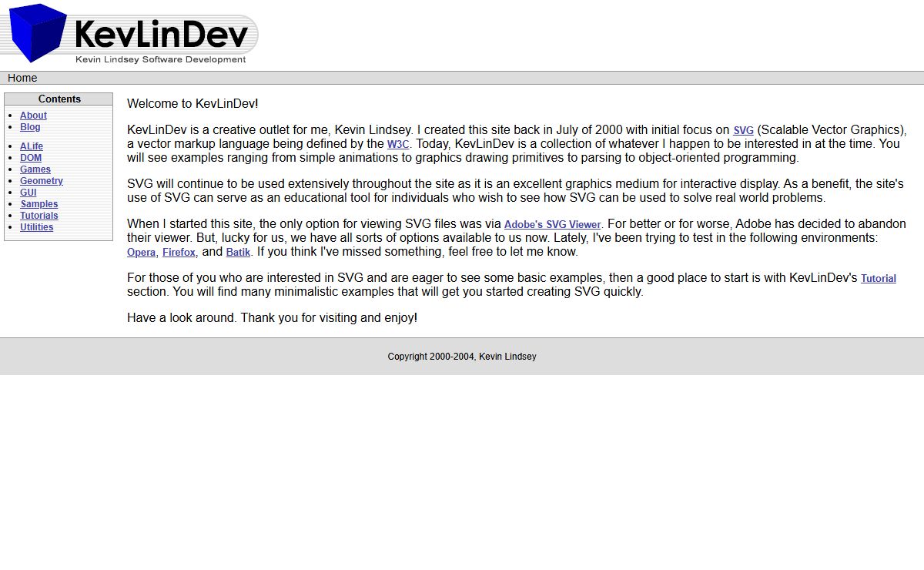Viewport: 924px width, 570px height.
Task: Follow the Firefox link
Action: (x=179, y=253)
